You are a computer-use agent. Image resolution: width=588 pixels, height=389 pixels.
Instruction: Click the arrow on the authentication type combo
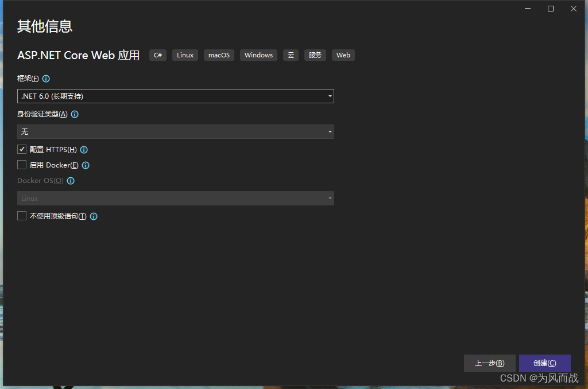coord(330,131)
